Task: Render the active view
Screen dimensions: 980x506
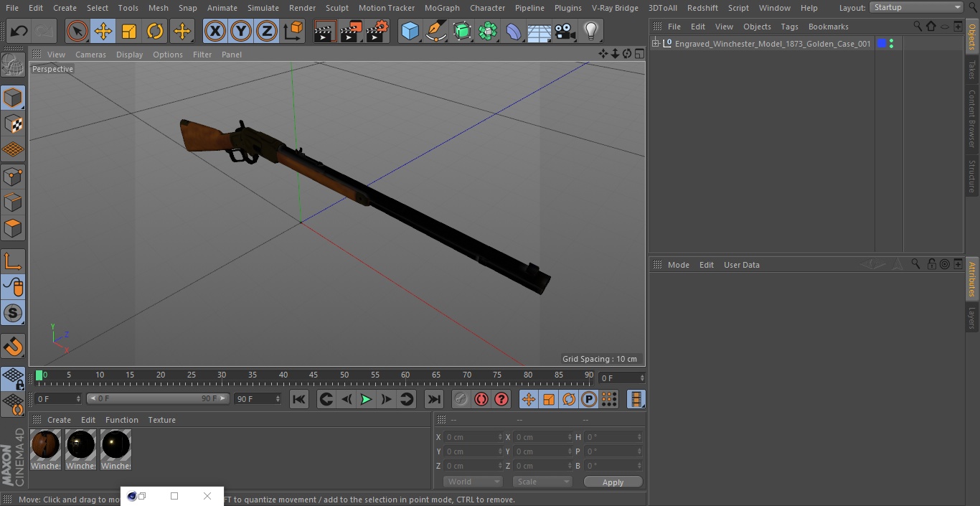Action: 325,31
